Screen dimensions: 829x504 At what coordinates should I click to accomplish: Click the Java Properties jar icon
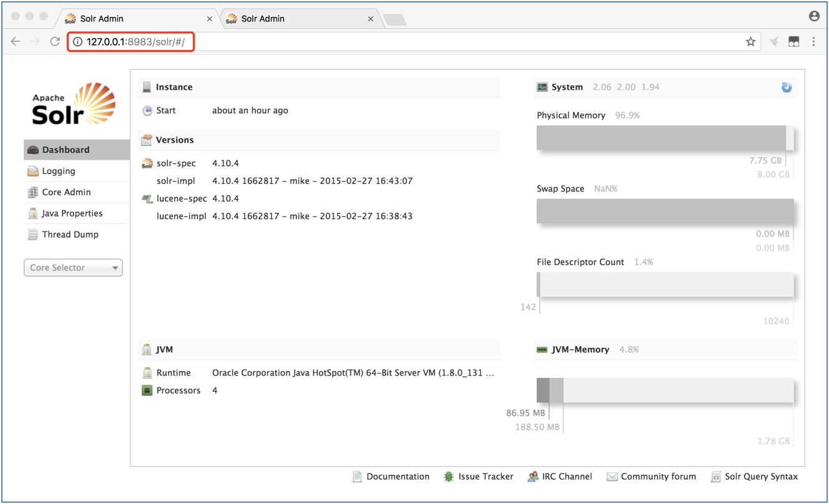coord(33,213)
